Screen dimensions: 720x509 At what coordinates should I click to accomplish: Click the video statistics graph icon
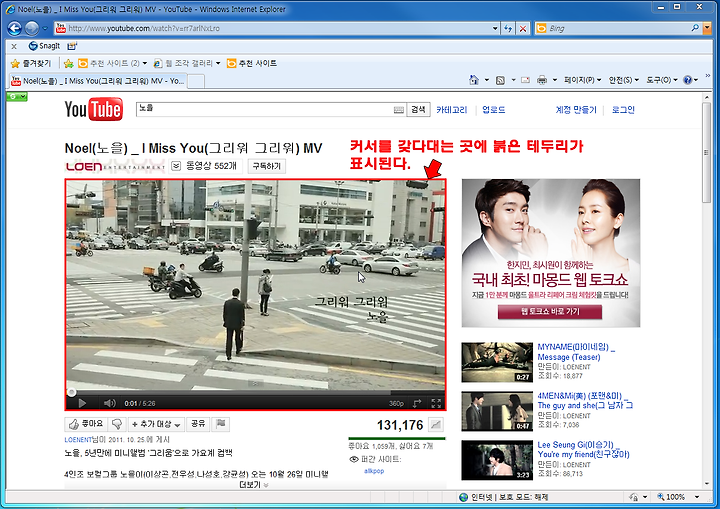tap(436, 425)
